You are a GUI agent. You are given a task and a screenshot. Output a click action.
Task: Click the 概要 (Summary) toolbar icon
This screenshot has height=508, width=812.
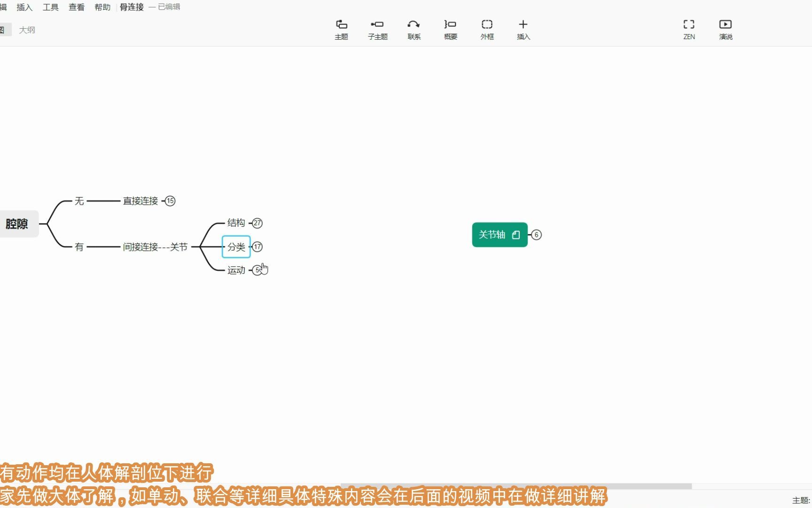pos(450,29)
